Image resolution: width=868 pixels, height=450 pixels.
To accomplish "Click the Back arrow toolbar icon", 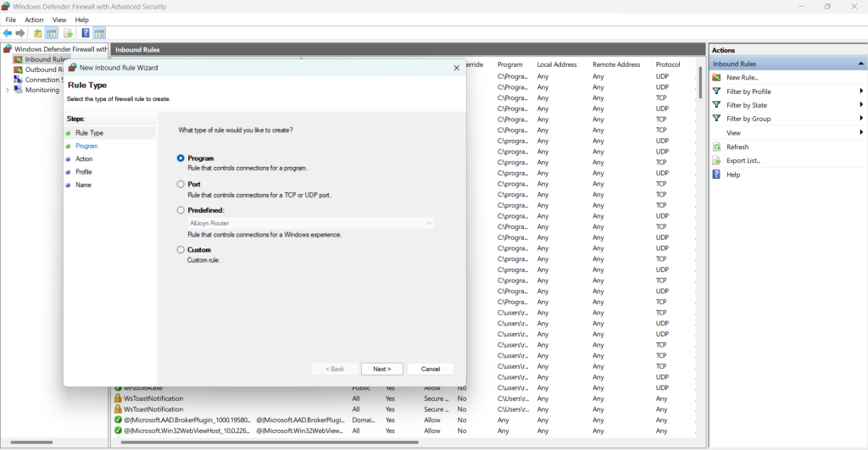I will click(x=8, y=33).
